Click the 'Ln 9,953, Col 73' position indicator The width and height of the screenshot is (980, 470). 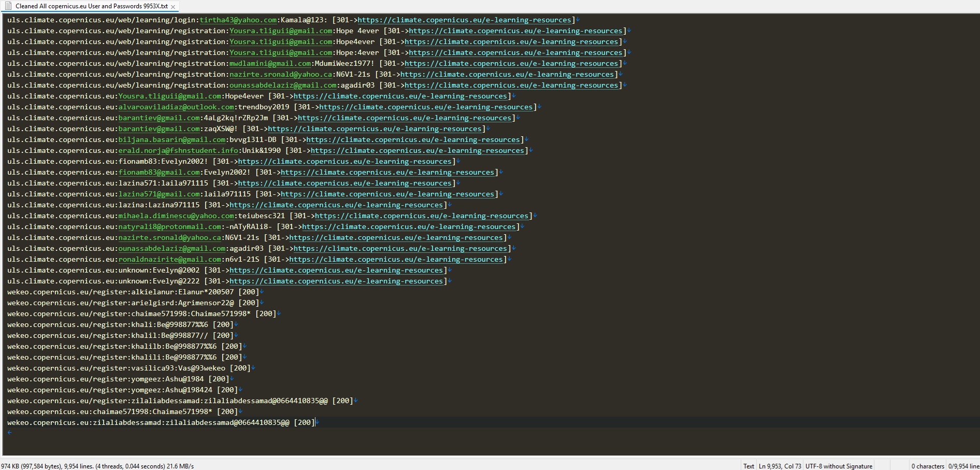point(780,466)
